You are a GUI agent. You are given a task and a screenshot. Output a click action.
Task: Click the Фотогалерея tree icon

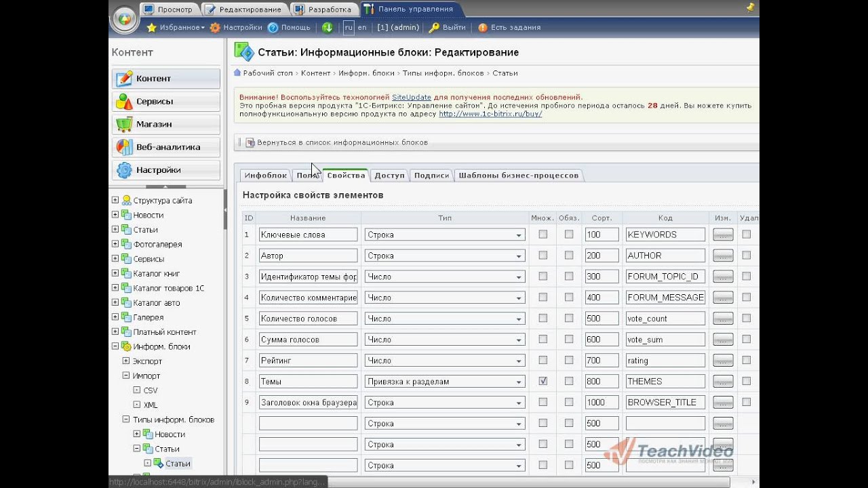(x=126, y=244)
